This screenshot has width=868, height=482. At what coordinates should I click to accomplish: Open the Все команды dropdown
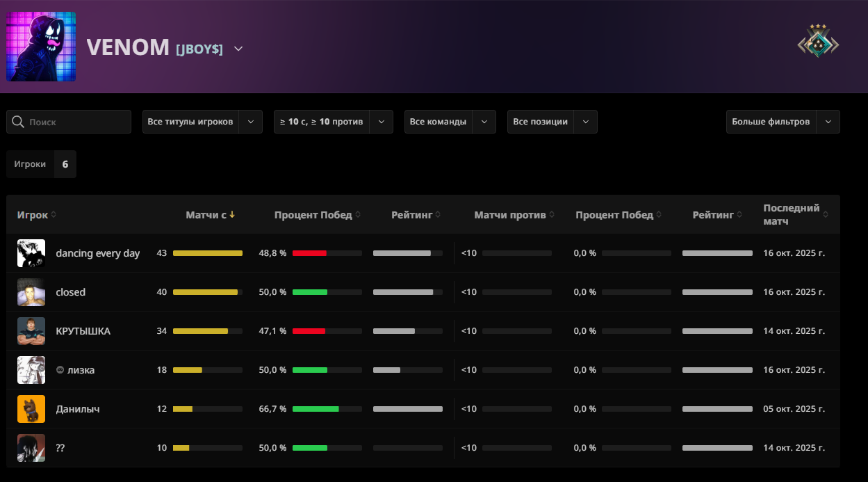[450, 122]
